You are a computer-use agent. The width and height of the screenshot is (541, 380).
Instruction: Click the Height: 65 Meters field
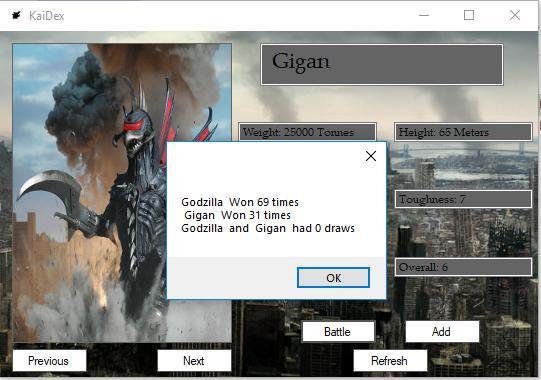[463, 132]
